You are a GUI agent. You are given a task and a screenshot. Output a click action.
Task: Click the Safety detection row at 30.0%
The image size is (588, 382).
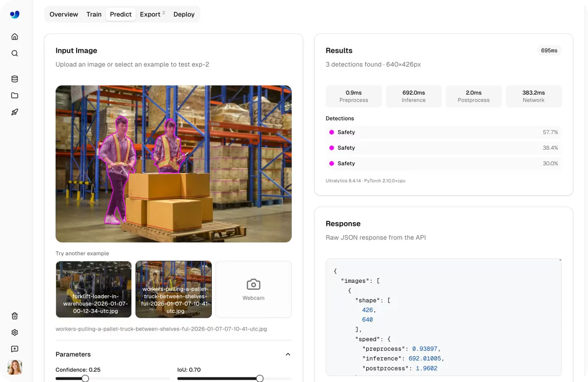(444, 163)
